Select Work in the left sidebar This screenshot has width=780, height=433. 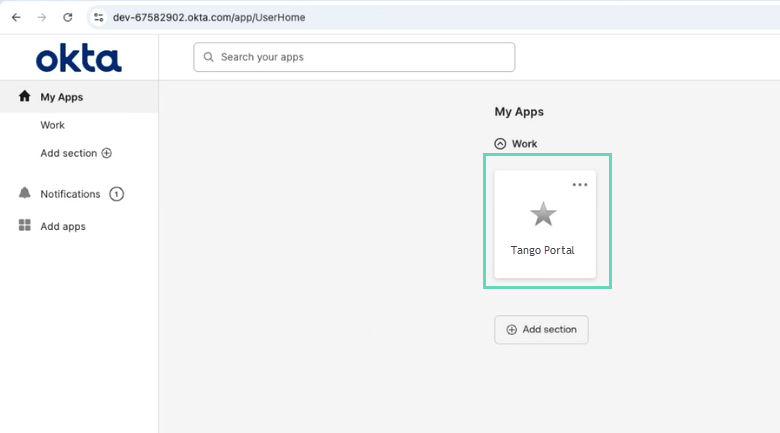coord(52,125)
